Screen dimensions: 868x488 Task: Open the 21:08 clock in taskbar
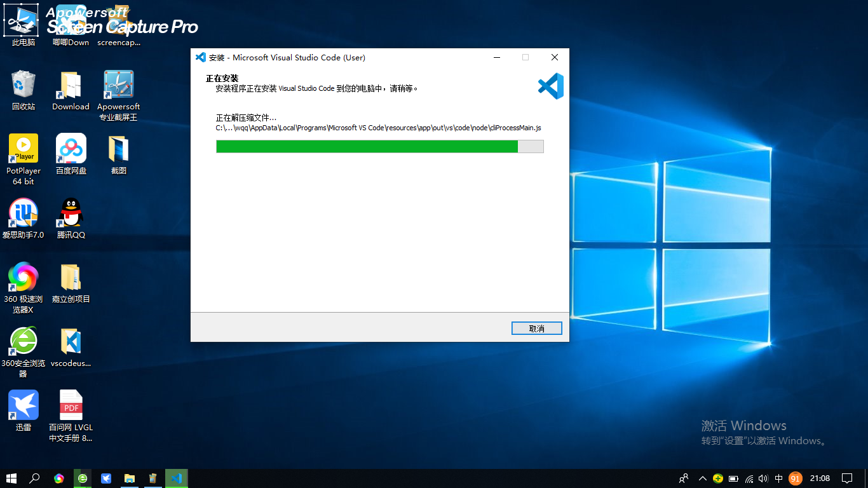[820, 478]
